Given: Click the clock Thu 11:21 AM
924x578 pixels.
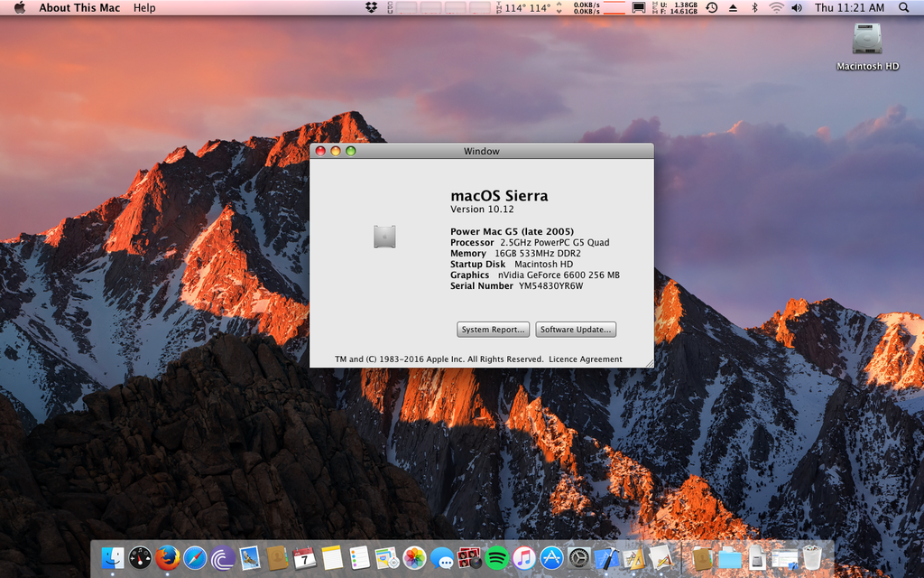Looking at the screenshot, I should pos(849,7).
